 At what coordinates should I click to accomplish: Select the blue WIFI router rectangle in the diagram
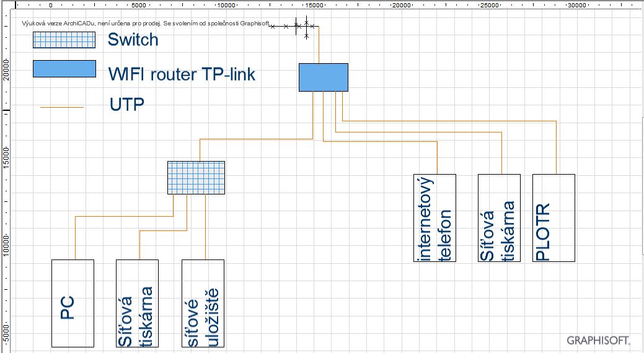point(323,77)
